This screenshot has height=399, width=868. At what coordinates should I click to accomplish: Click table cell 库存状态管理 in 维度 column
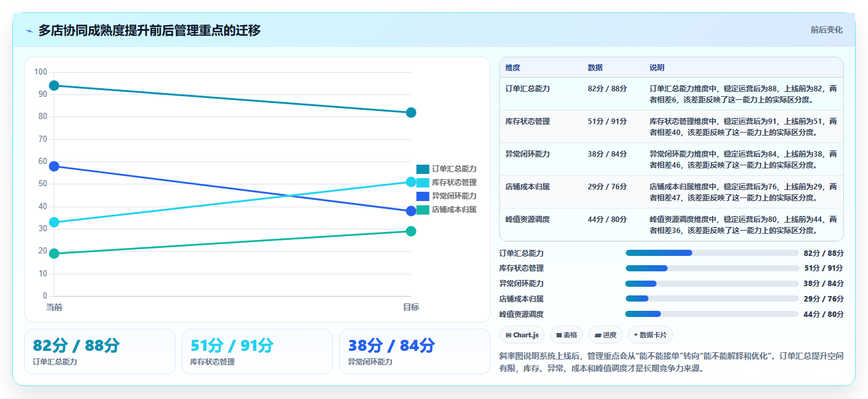click(528, 121)
